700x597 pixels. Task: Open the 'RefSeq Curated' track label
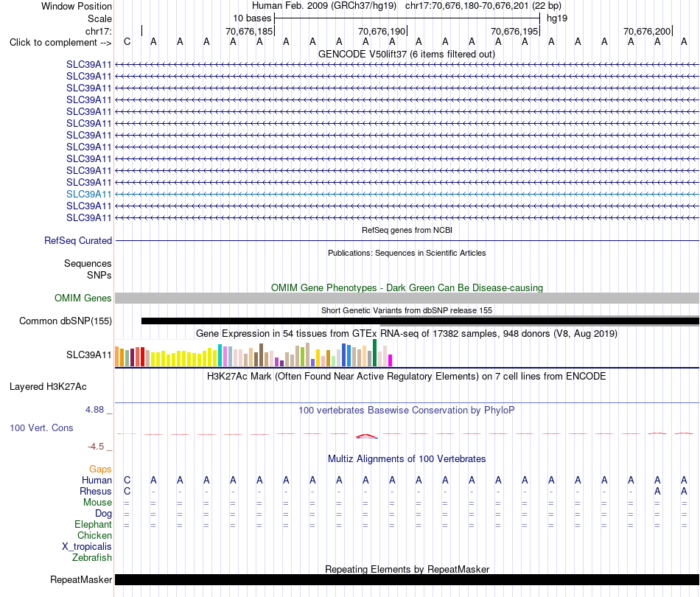point(77,241)
